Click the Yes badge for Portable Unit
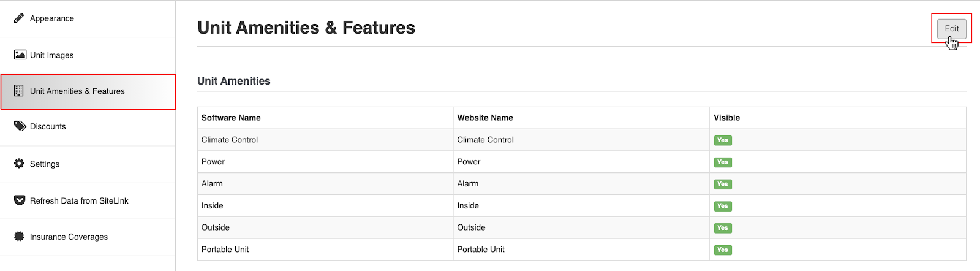Image resolution: width=980 pixels, height=271 pixels. [723, 250]
